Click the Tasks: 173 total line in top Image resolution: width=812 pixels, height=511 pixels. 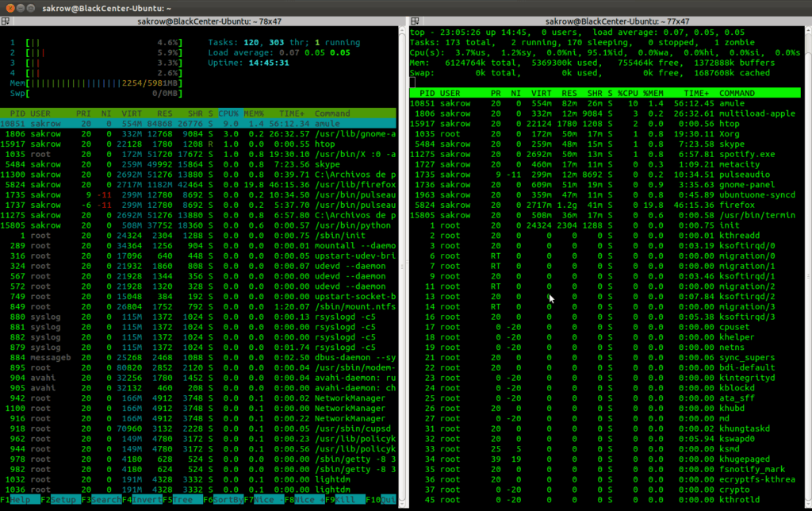point(582,43)
